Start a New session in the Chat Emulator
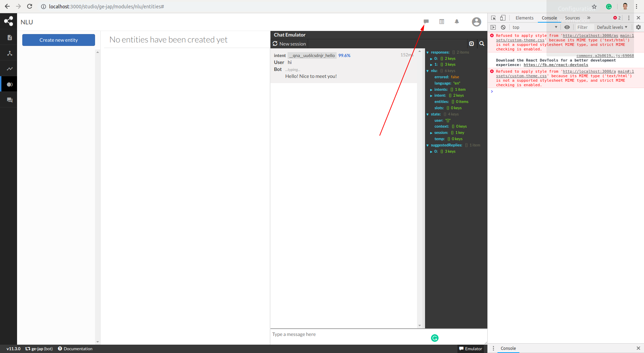The height and width of the screenshot is (353, 644). [289, 44]
